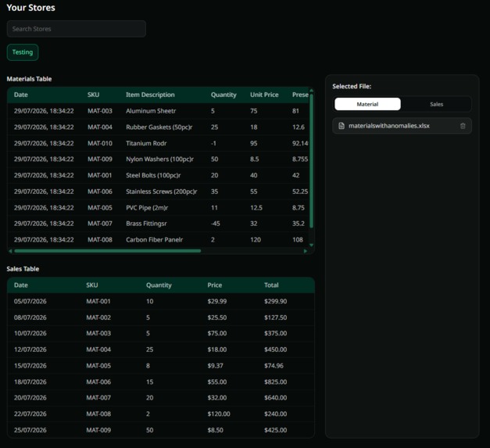Screen dimensions: 490x448
Task: Click the $640.00 total in Sales Table
Action: (x=275, y=398)
